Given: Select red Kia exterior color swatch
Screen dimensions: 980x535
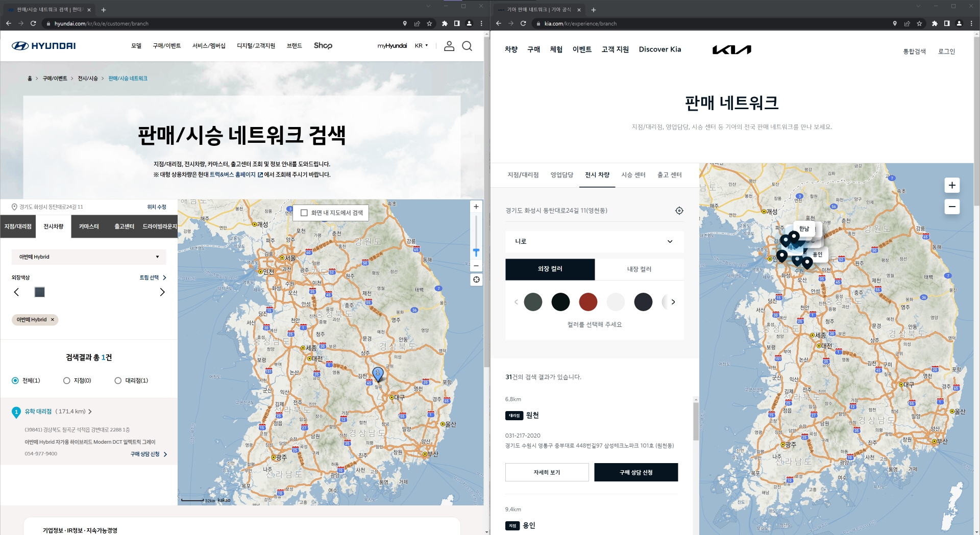Looking at the screenshot, I should click(x=588, y=302).
